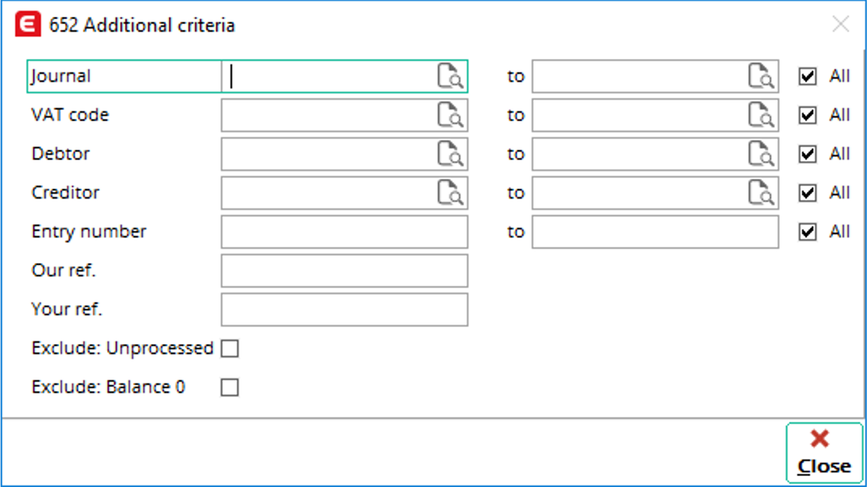
Task: Uncheck the All checkbox for VAT code
Action: click(807, 115)
